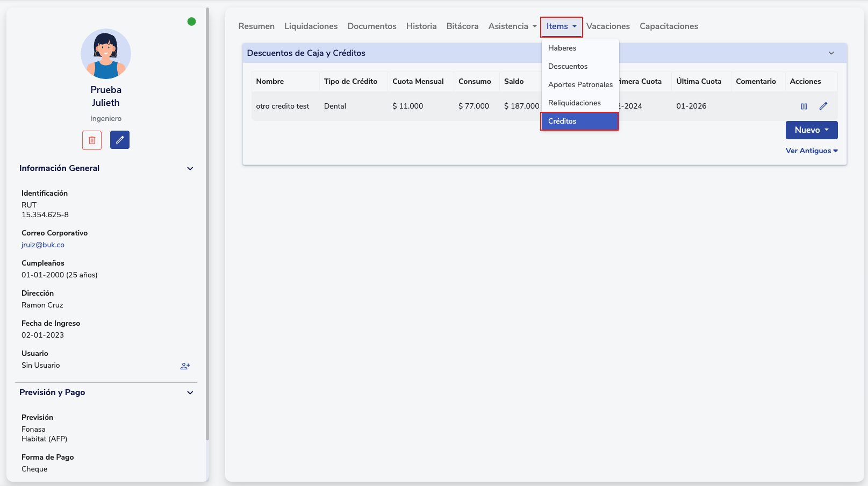Image resolution: width=868 pixels, height=486 pixels.
Task: Click the add user icon beside Sin Usuario
Action: coord(185,366)
